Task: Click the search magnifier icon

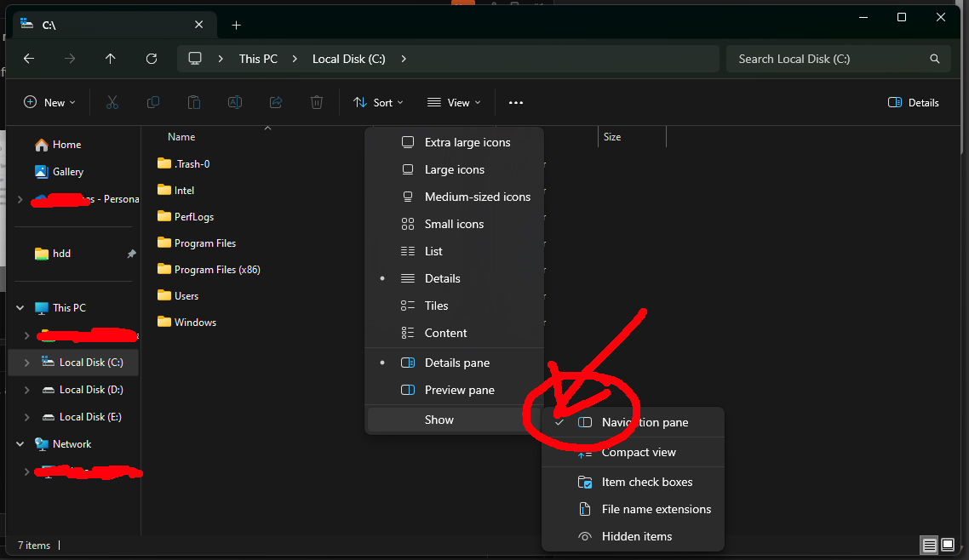Action: pos(934,59)
